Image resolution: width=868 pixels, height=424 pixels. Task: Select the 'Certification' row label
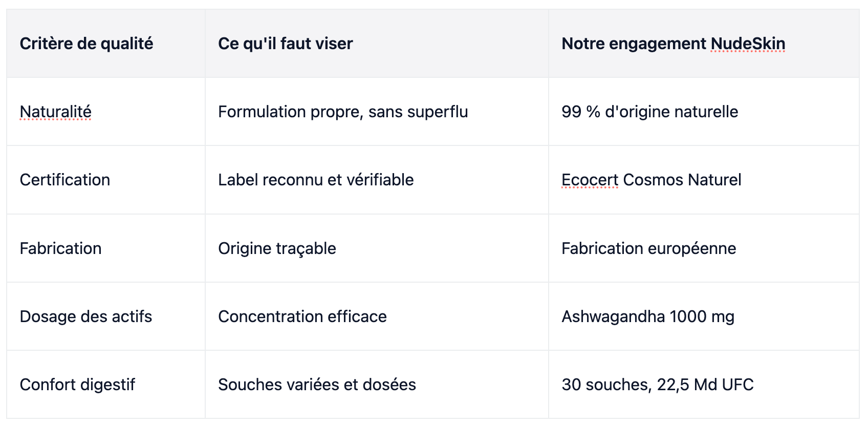[x=65, y=180]
